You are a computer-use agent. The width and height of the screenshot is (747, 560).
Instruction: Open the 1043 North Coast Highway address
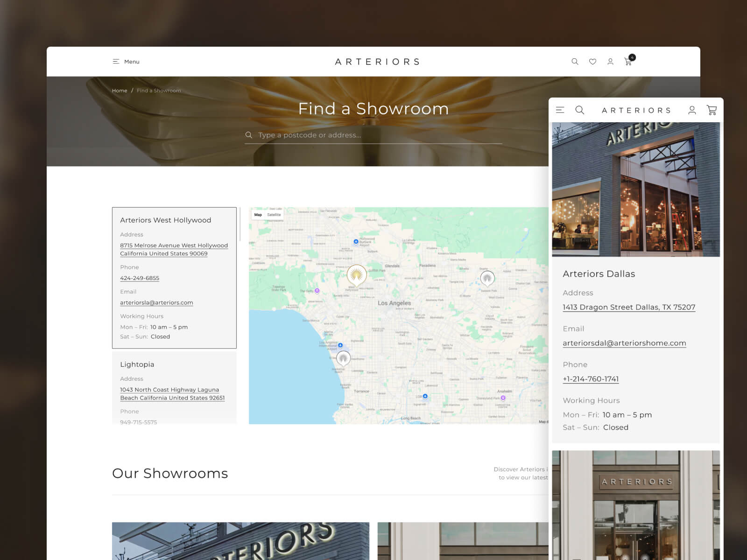tap(172, 394)
